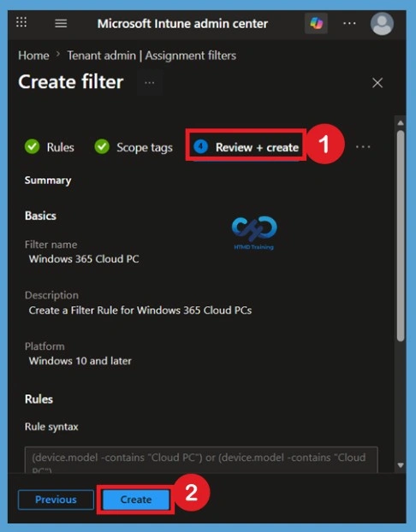416x532 pixels.
Task: Click the Basics section heading
Action: [x=40, y=216]
